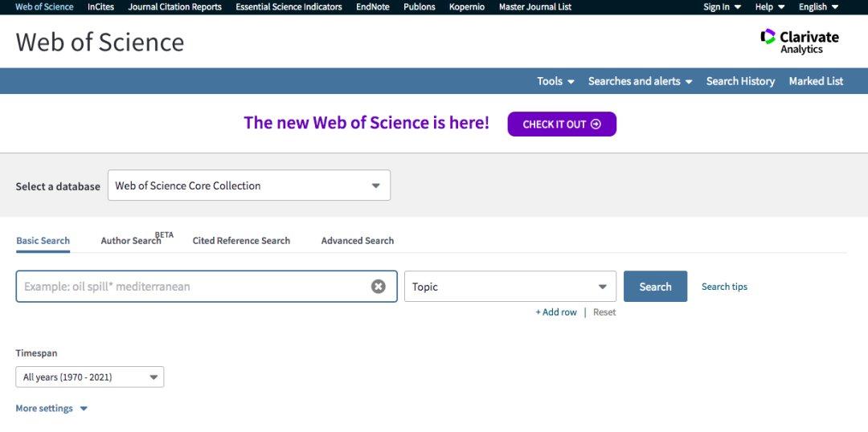View Search History
Viewport: 868px width, 432px height.
click(x=740, y=81)
